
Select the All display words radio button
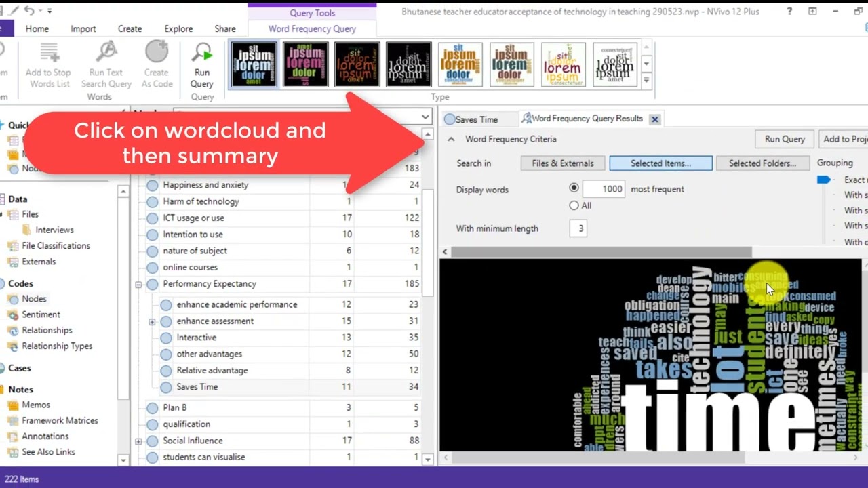click(x=574, y=205)
